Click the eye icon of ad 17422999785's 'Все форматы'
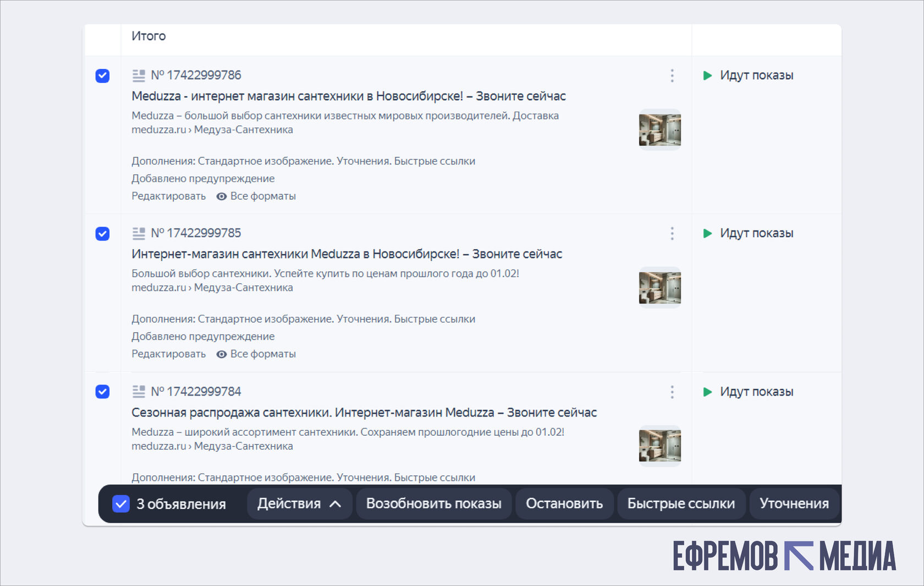This screenshot has height=586, width=924. click(222, 354)
